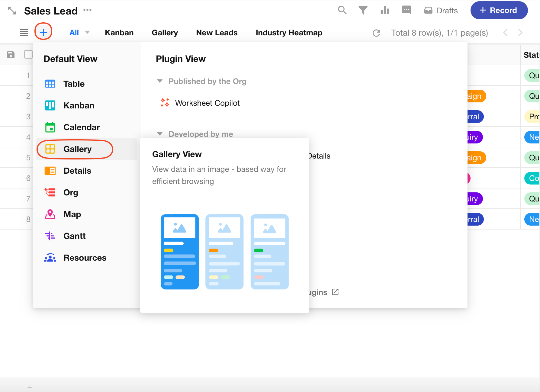The width and height of the screenshot is (540, 392).
Task: Open the dropdown arrow on All tab
Action: coord(87,32)
